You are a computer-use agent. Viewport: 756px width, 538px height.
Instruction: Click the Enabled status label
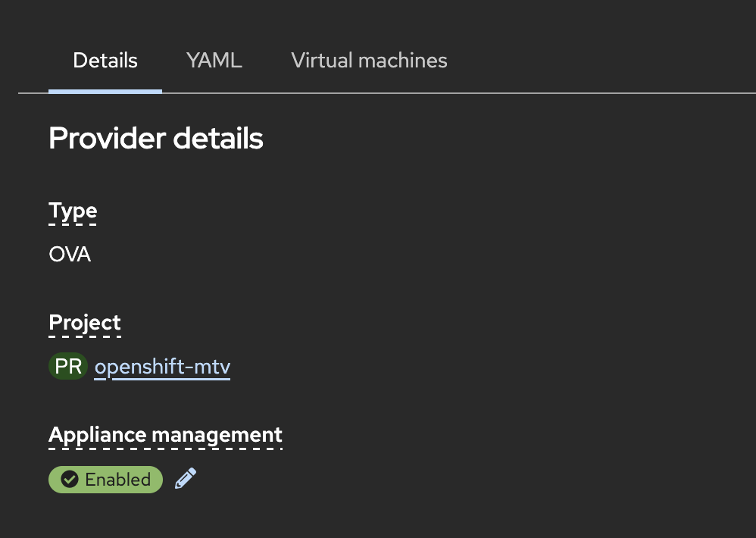tap(105, 480)
